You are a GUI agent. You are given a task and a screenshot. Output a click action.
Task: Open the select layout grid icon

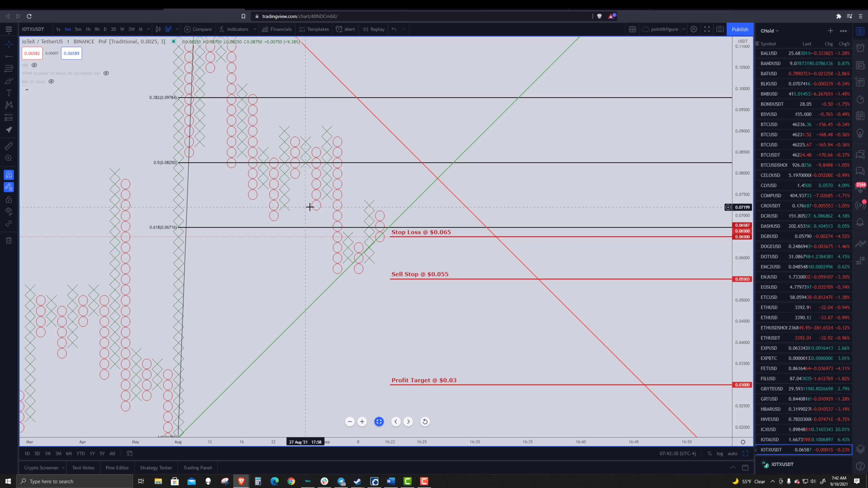[632, 29]
